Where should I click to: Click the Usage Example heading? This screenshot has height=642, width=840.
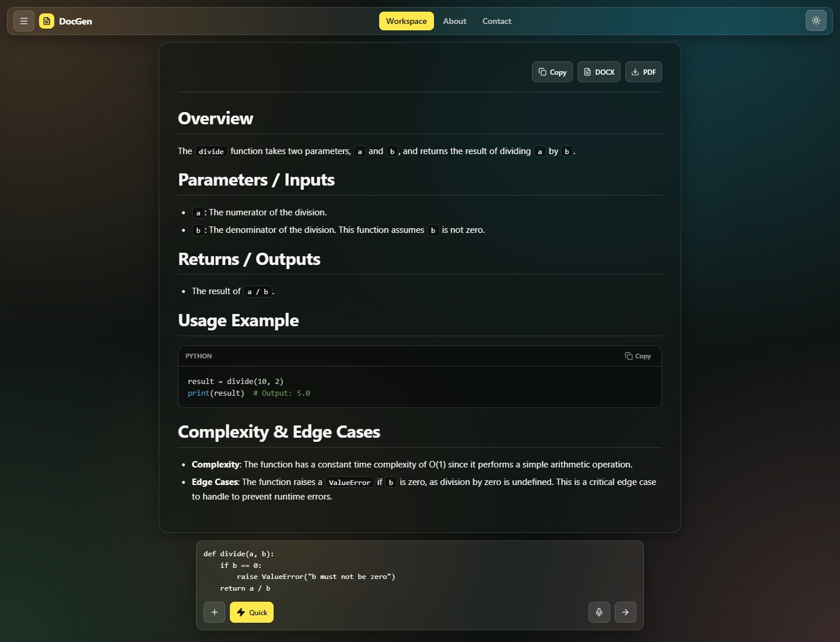[238, 320]
